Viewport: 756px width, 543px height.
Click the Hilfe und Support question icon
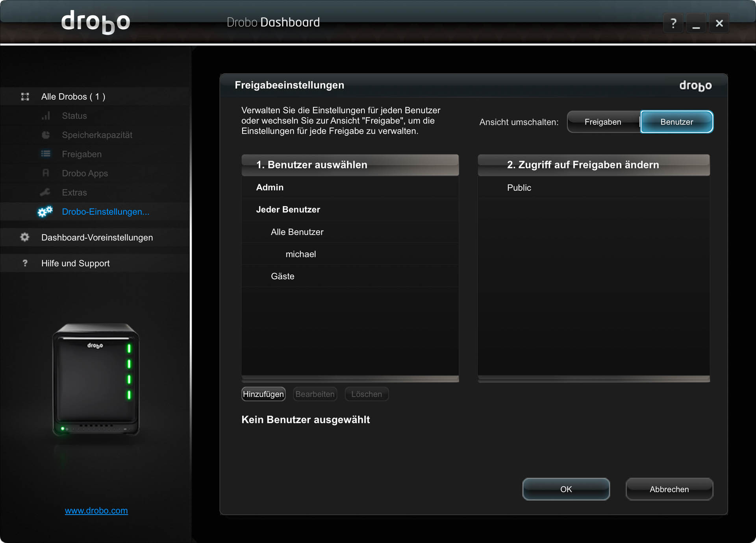tap(25, 263)
